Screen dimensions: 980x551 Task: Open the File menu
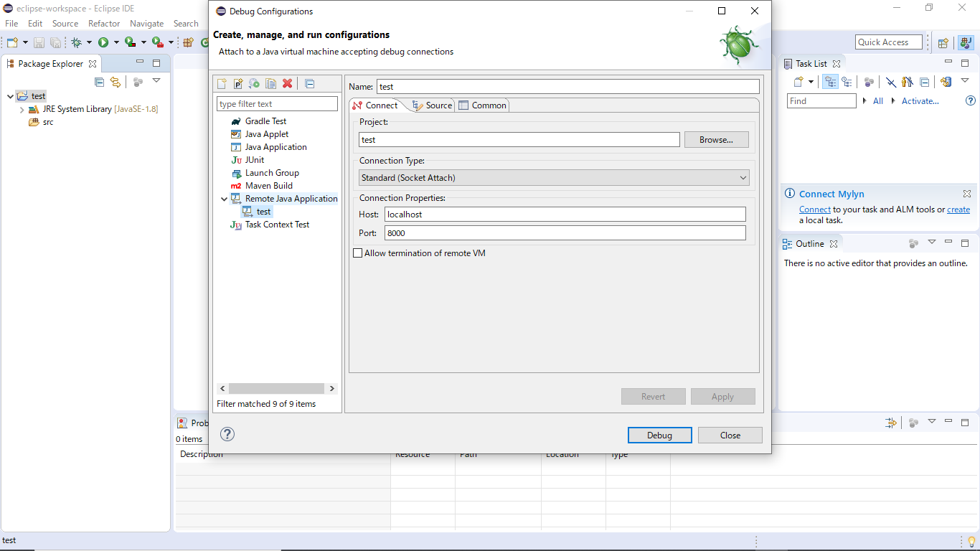(x=11, y=24)
